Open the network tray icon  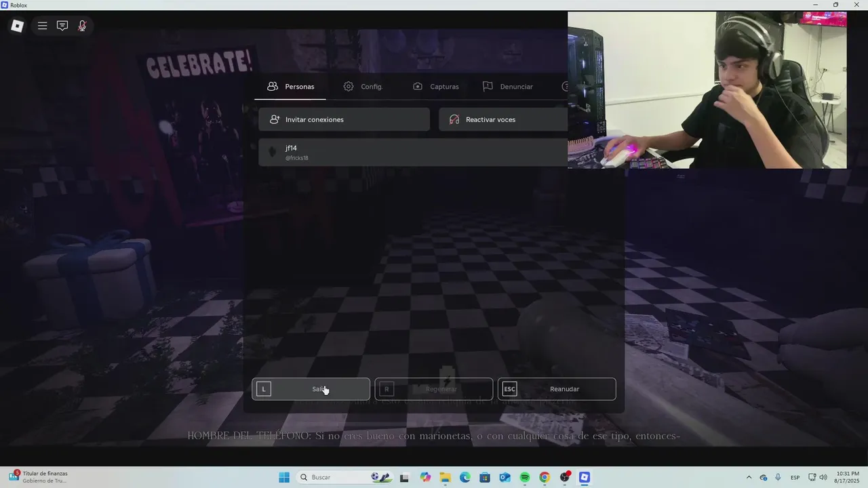(x=812, y=477)
